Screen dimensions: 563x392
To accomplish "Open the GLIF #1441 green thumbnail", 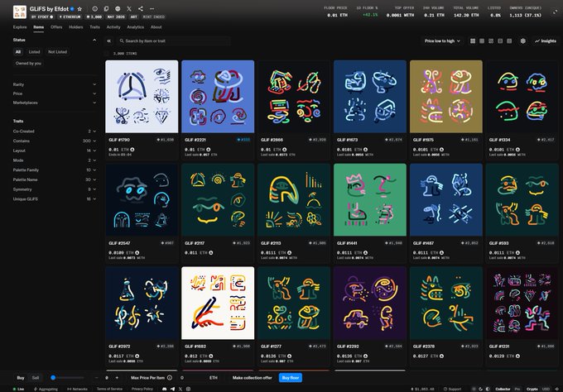I will click(370, 200).
